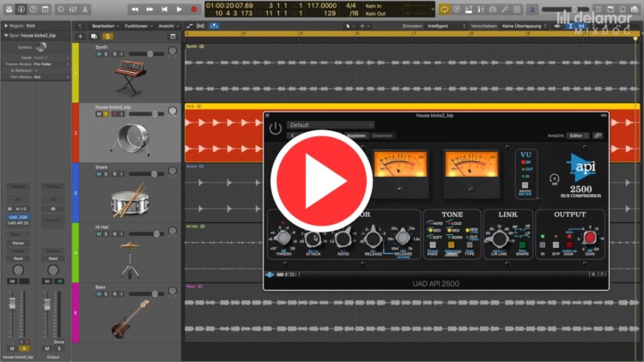
Task: Toggle the Flex view icon
Action: tap(200, 26)
